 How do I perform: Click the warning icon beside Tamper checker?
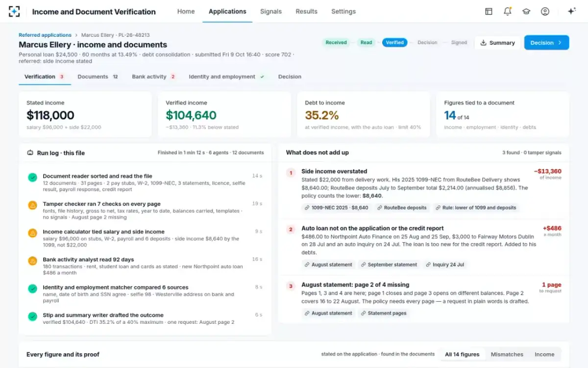tap(32, 205)
